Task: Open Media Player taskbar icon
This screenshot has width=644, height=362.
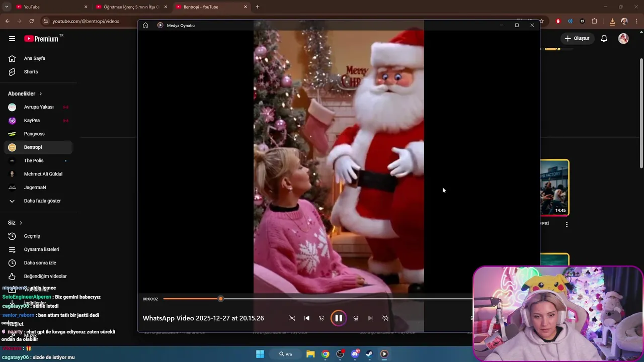Action: (384, 354)
